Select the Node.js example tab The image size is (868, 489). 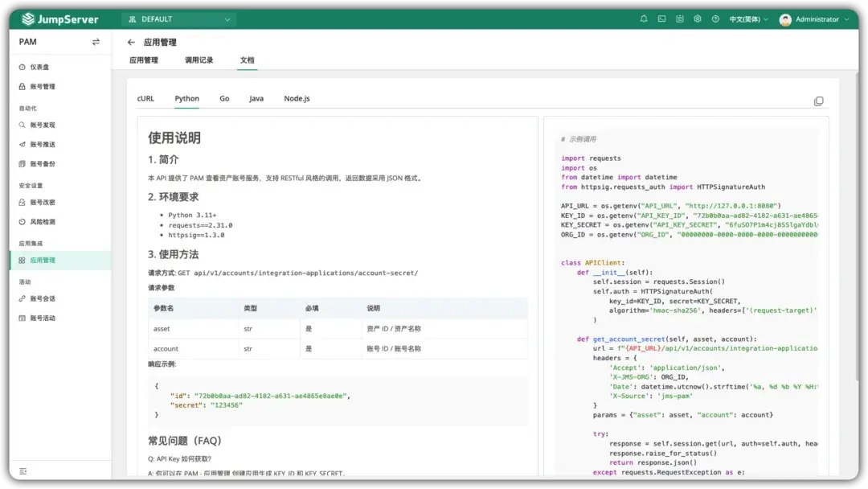297,98
